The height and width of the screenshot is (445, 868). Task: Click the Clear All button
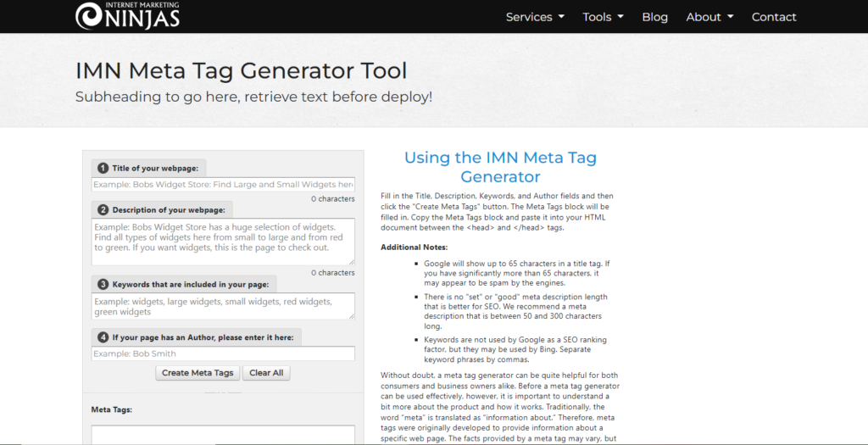(x=266, y=373)
